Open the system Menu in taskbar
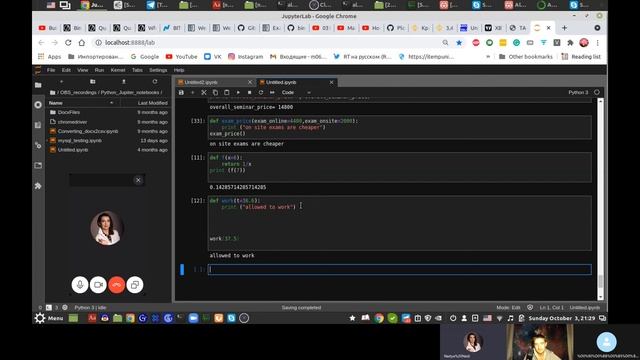This screenshot has height=360, width=640. [x=49, y=318]
